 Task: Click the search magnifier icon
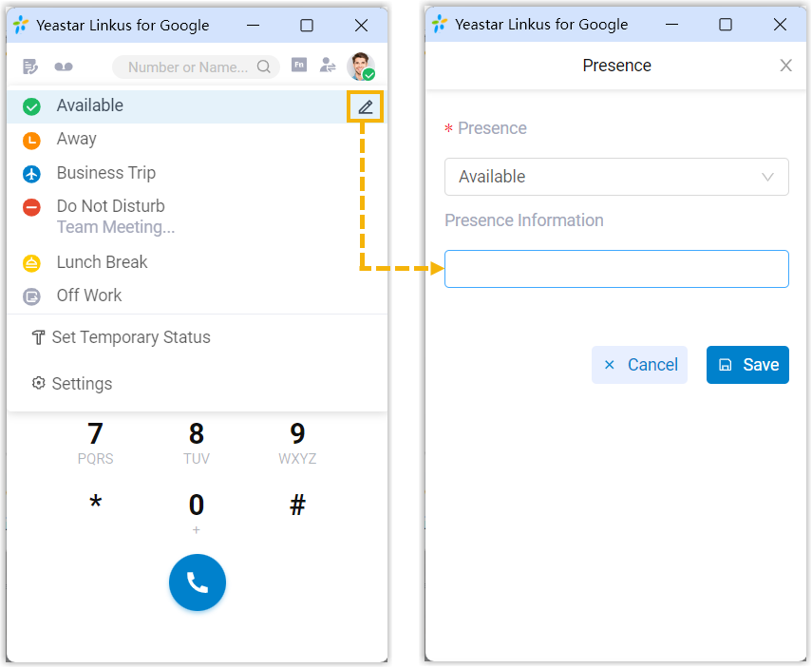[x=264, y=67]
